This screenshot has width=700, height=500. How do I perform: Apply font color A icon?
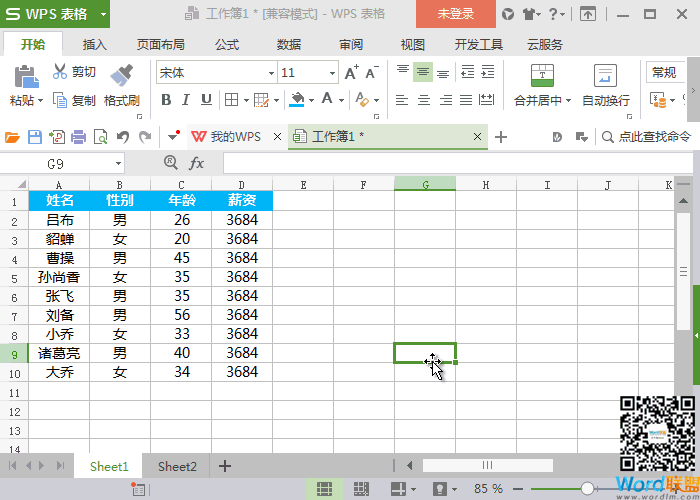point(327,99)
